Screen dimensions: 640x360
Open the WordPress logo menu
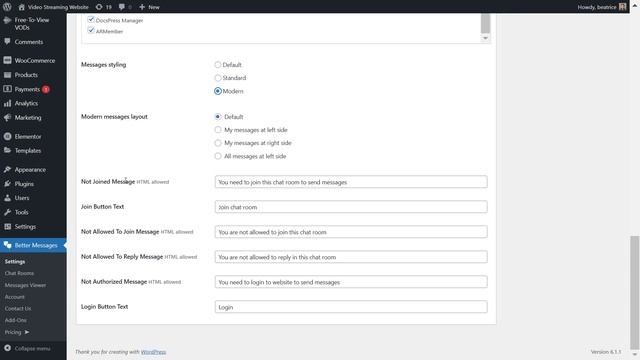(7, 7)
